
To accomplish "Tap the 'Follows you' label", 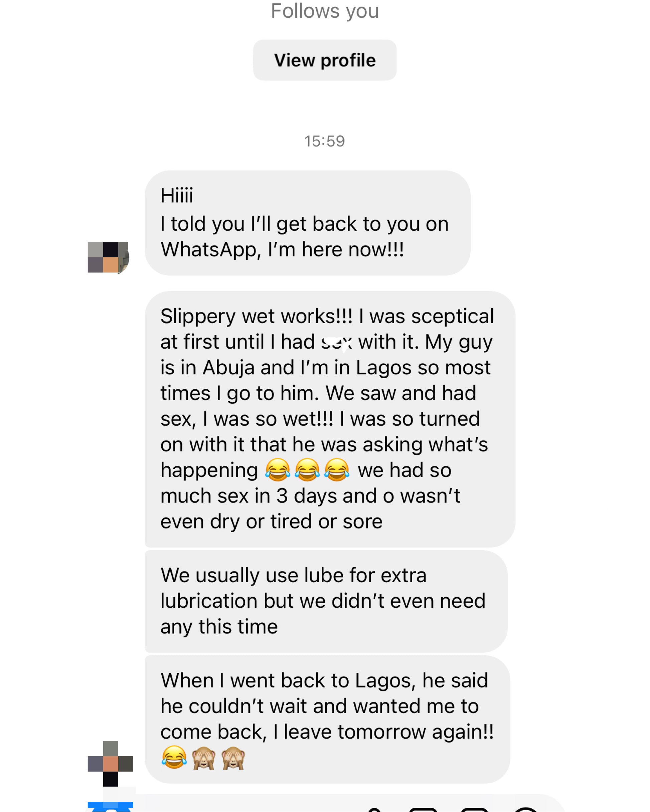I will coord(324,11).
